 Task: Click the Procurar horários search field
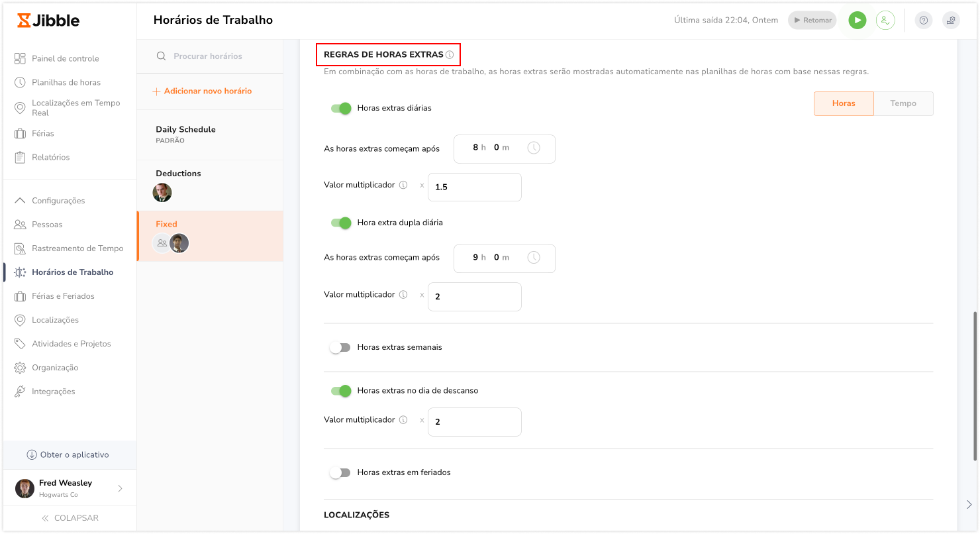pyautogui.click(x=210, y=56)
